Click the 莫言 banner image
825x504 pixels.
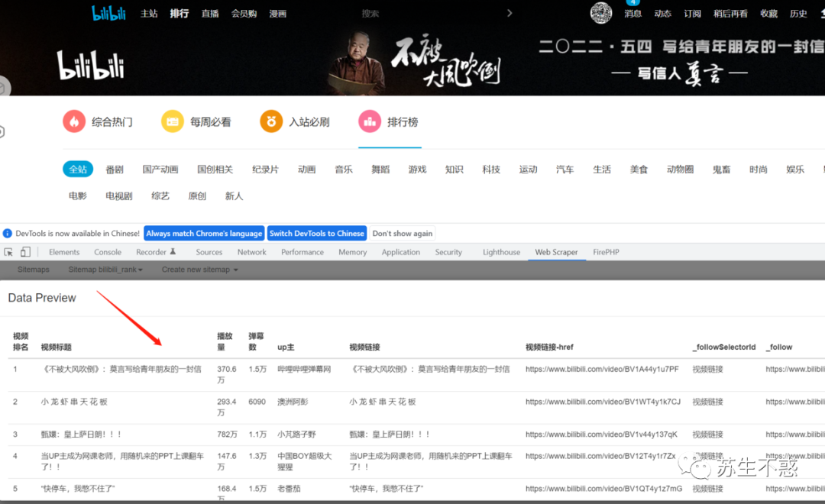357,62
